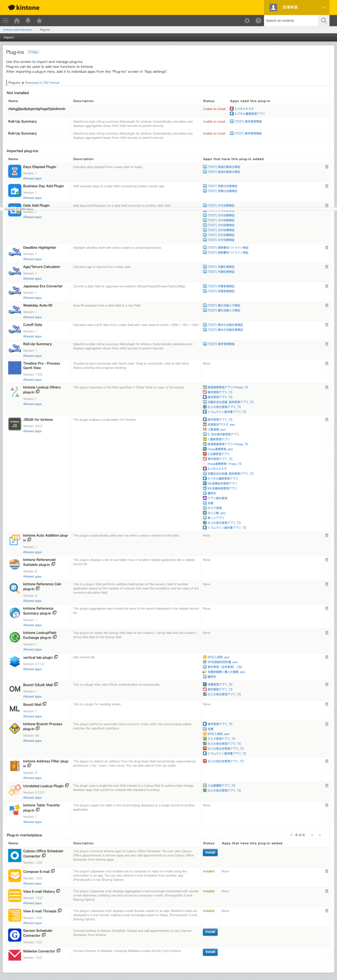Click the magnifier search button
This screenshot has width=337, height=980.
[x=324, y=21]
